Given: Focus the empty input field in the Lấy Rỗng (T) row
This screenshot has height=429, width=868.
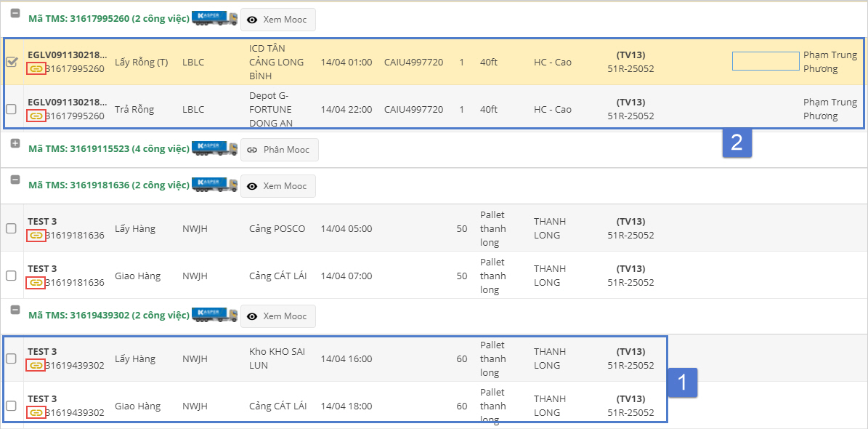Looking at the screenshot, I should click(765, 61).
